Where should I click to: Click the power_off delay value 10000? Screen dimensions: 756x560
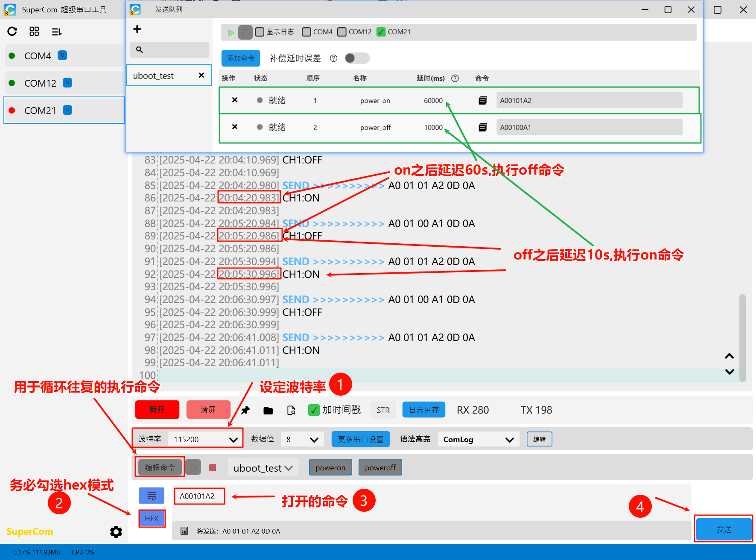click(433, 127)
